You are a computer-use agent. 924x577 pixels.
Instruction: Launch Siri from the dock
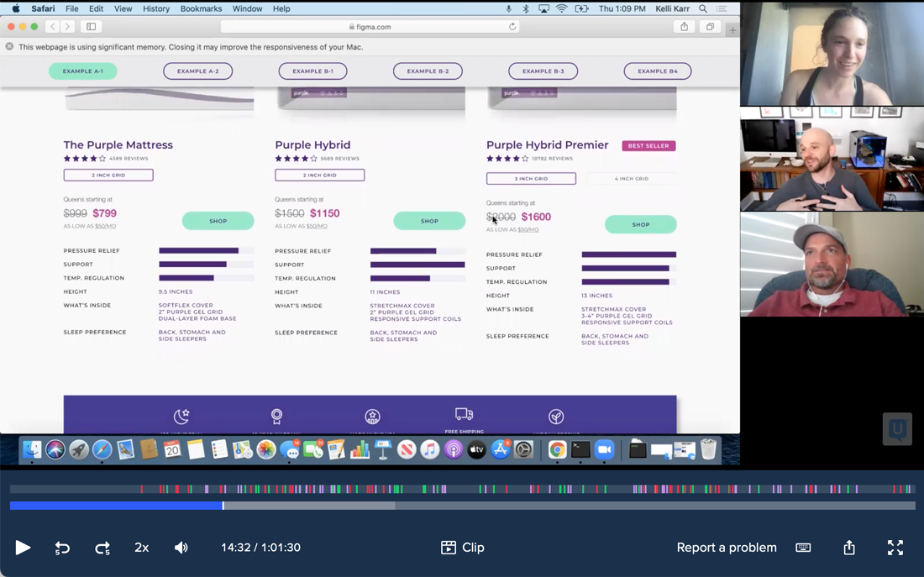point(55,449)
